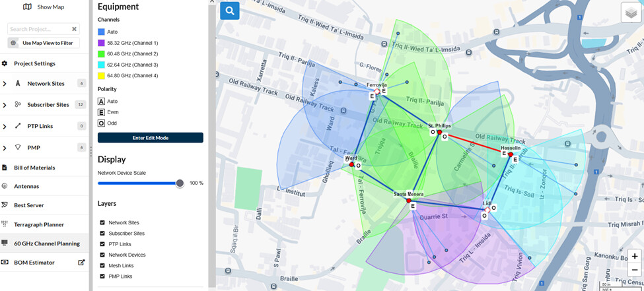Viewport: 644px width, 291px height.
Task: Zoom out on the map
Action: (634, 270)
